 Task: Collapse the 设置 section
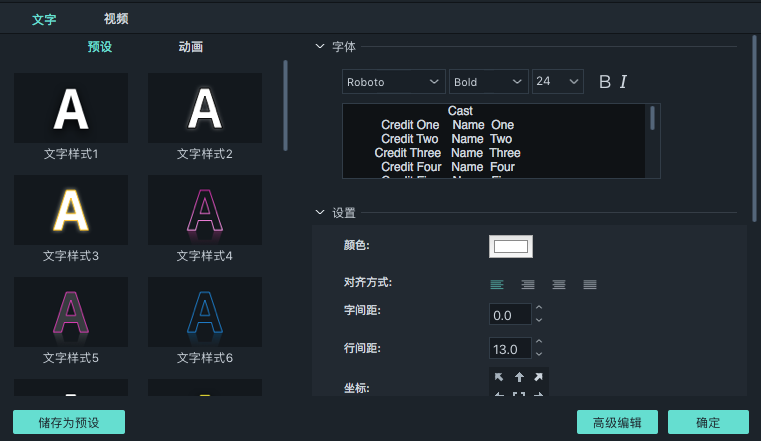pos(320,212)
